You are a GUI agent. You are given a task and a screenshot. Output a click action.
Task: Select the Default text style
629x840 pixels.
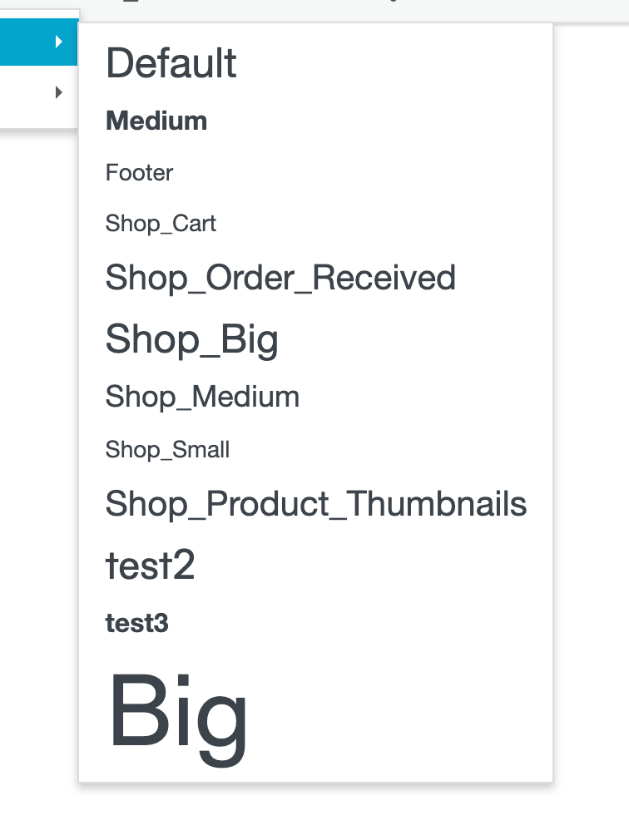click(170, 63)
